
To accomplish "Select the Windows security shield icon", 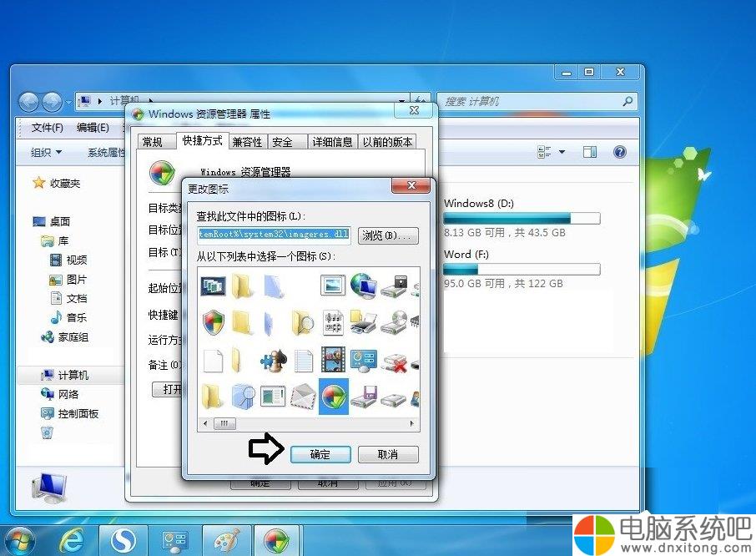I will tap(213, 322).
